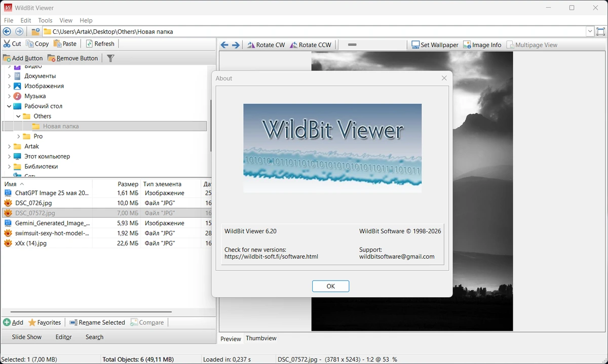This screenshot has width=608, height=364.
Task: Collapse the Рабочий стол tree node
Action: tap(9, 106)
